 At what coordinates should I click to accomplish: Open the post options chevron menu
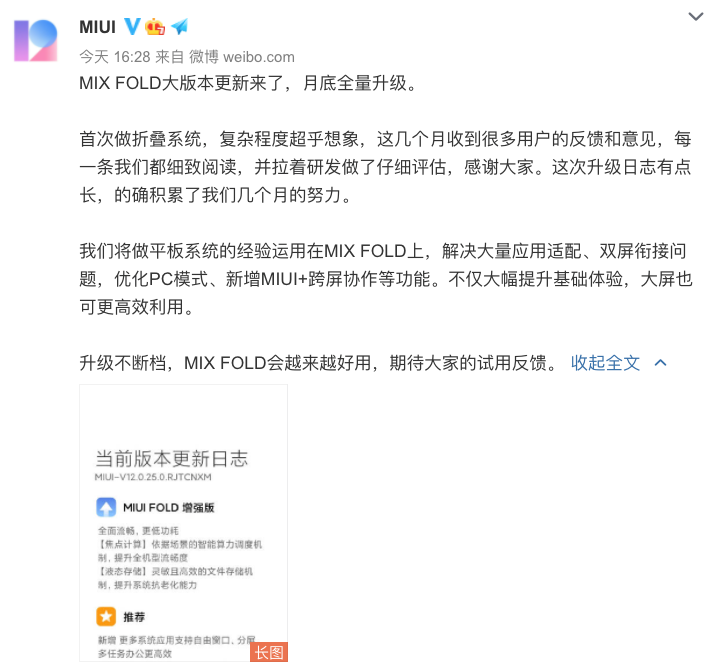[696, 17]
